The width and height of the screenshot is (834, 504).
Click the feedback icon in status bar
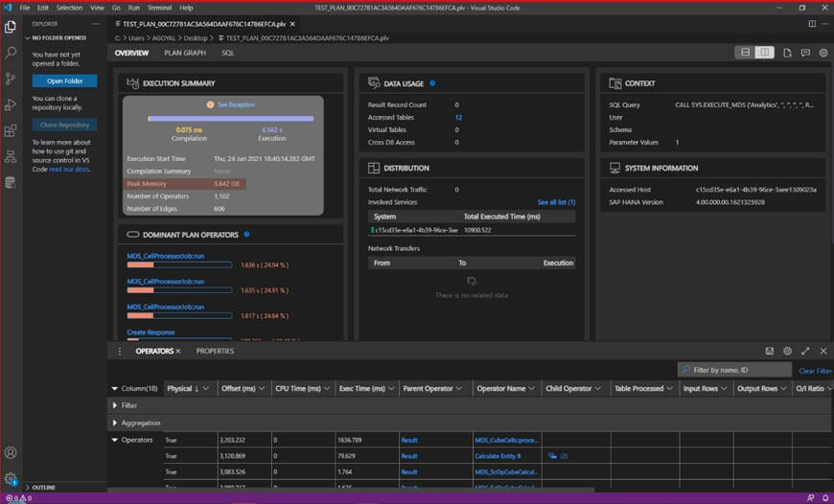[811, 498]
